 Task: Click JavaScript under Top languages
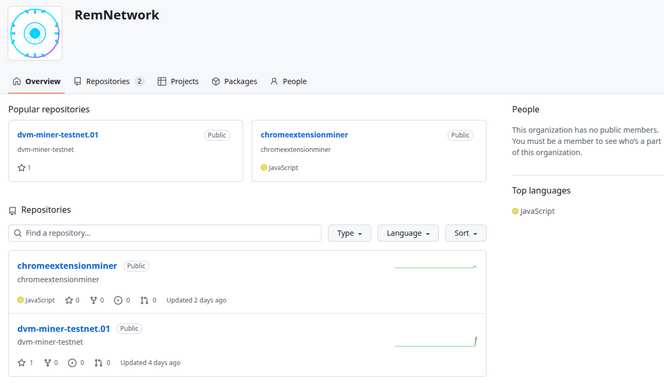(537, 211)
